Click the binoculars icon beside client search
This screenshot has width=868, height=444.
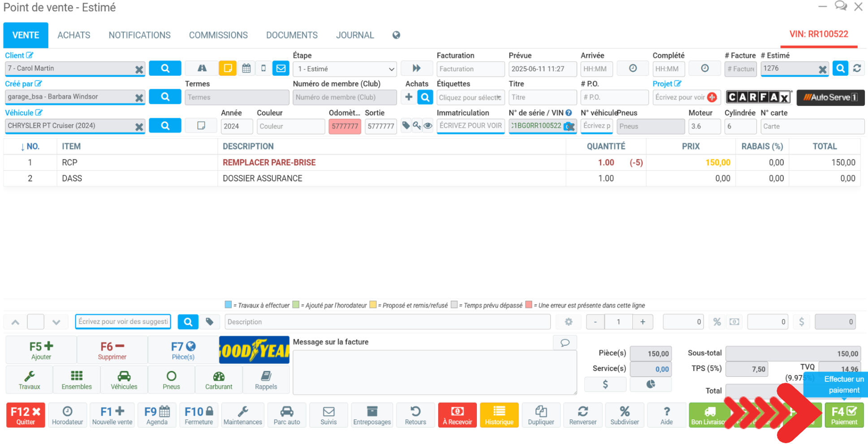[x=202, y=69]
